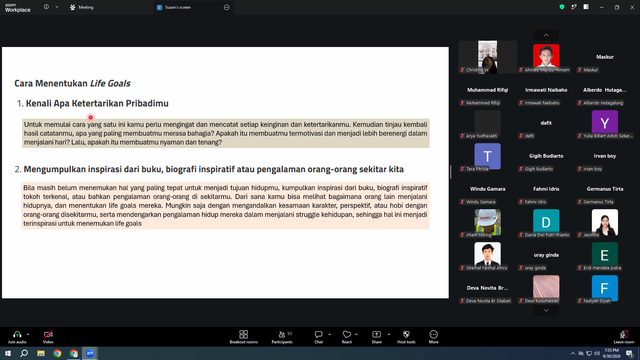Click the purple Y avatar tile
640x360 pixels.
click(x=605, y=122)
